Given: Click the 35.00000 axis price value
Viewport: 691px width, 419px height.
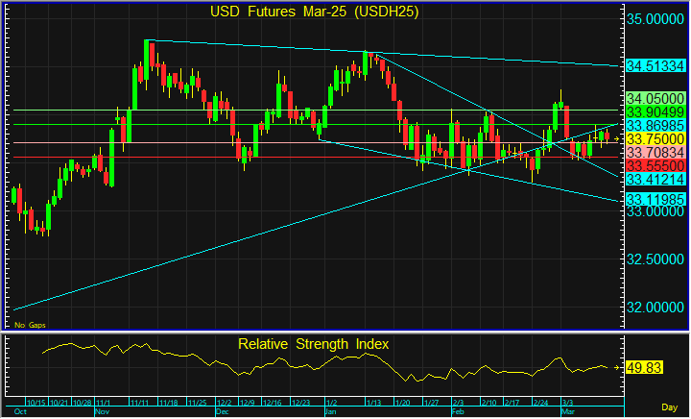Looking at the screenshot, I should point(656,19).
